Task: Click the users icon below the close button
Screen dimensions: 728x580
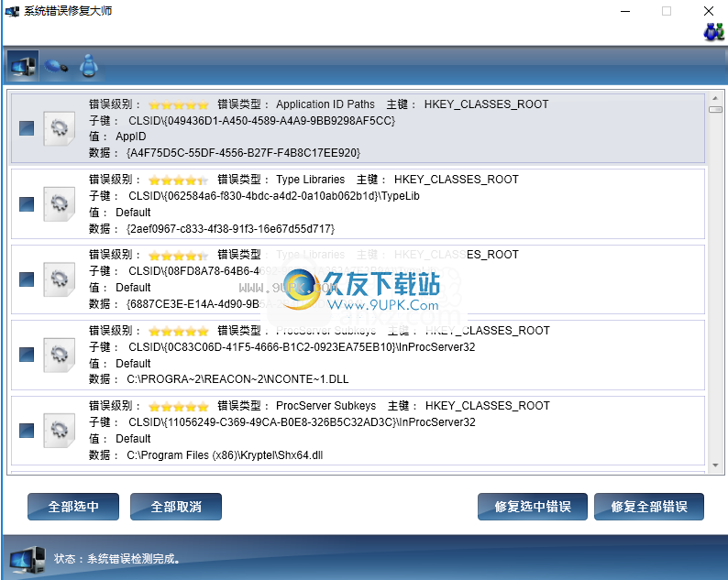Action: tap(713, 32)
